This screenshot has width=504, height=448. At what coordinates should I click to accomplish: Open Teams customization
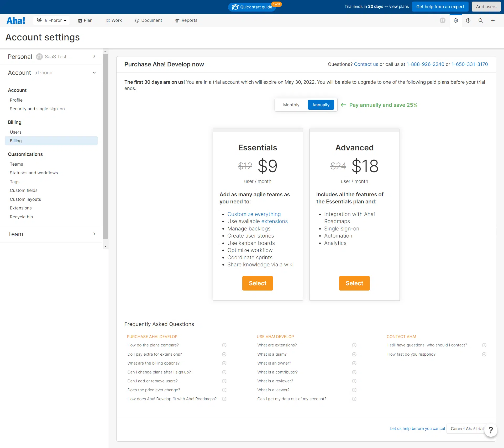[x=17, y=164]
